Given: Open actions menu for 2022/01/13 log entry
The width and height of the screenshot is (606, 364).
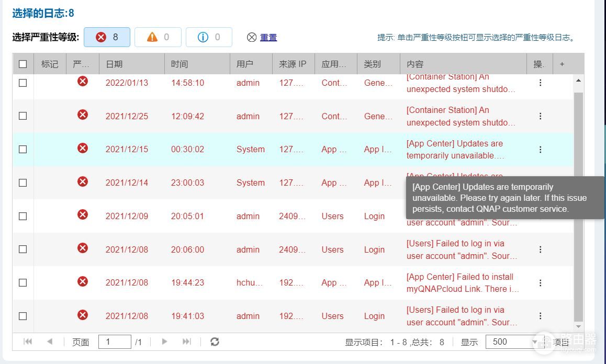Looking at the screenshot, I should 540,83.
